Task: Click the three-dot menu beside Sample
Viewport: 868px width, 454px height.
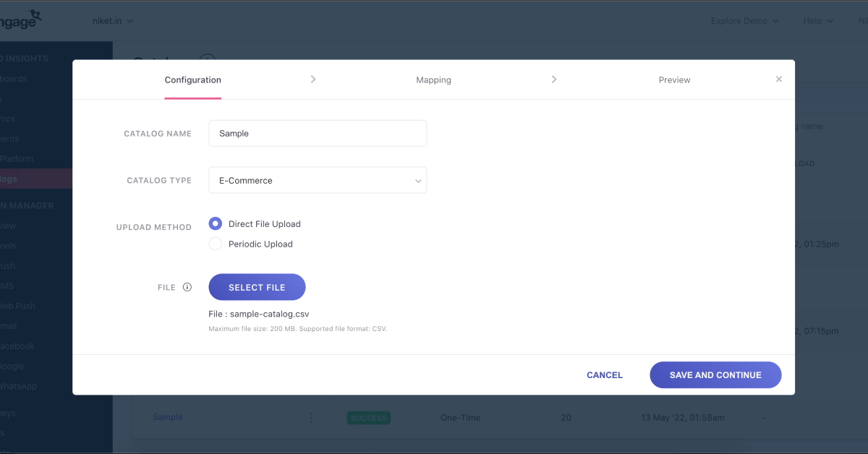Action: pos(312,417)
